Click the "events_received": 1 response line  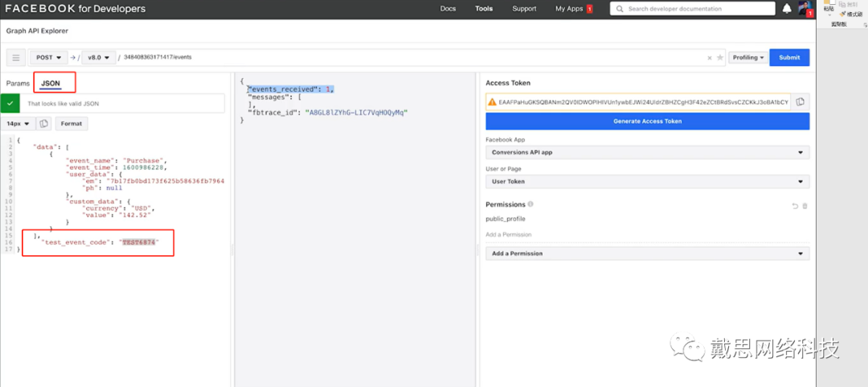292,89
